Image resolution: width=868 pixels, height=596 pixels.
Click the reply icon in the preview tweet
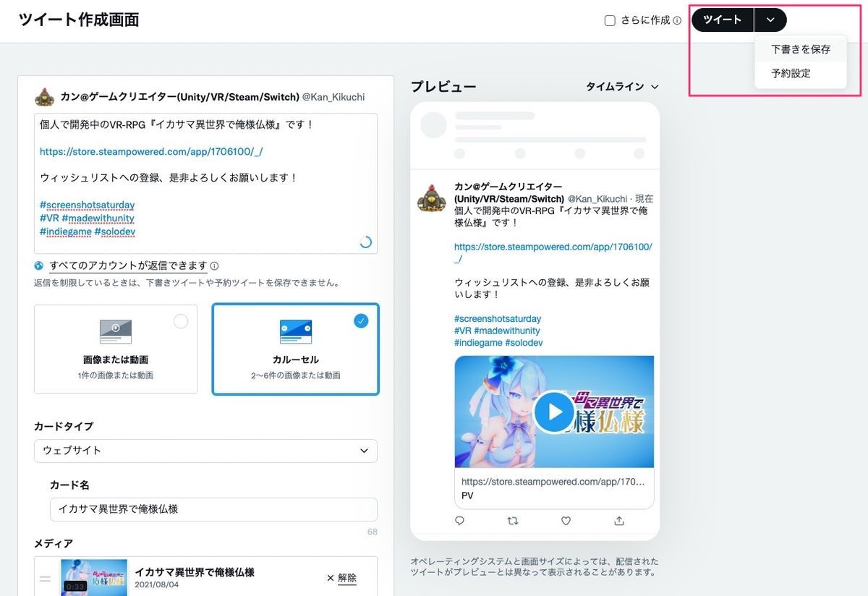[459, 521]
